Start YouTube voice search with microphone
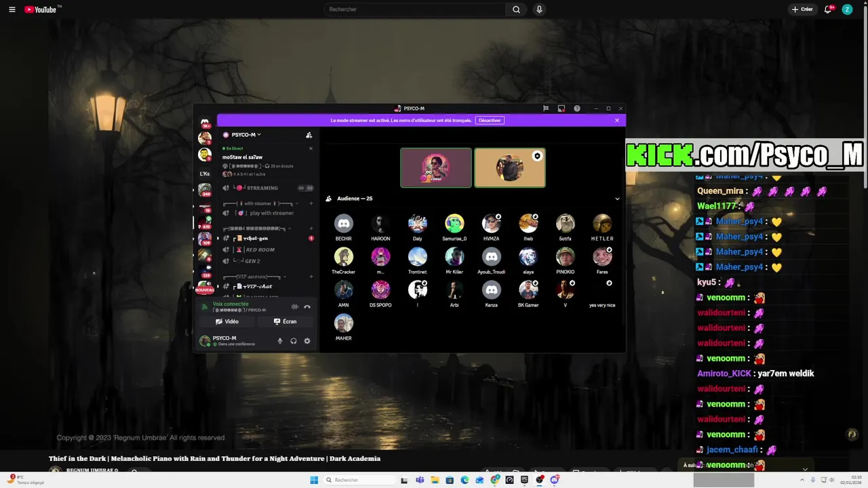The image size is (868, 488). [539, 9]
